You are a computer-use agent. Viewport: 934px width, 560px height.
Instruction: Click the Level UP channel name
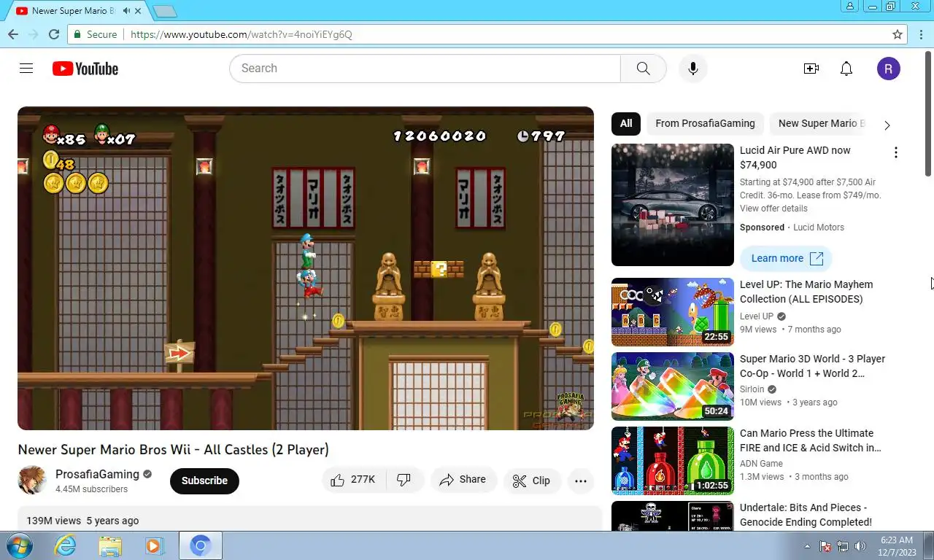click(x=757, y=316)
